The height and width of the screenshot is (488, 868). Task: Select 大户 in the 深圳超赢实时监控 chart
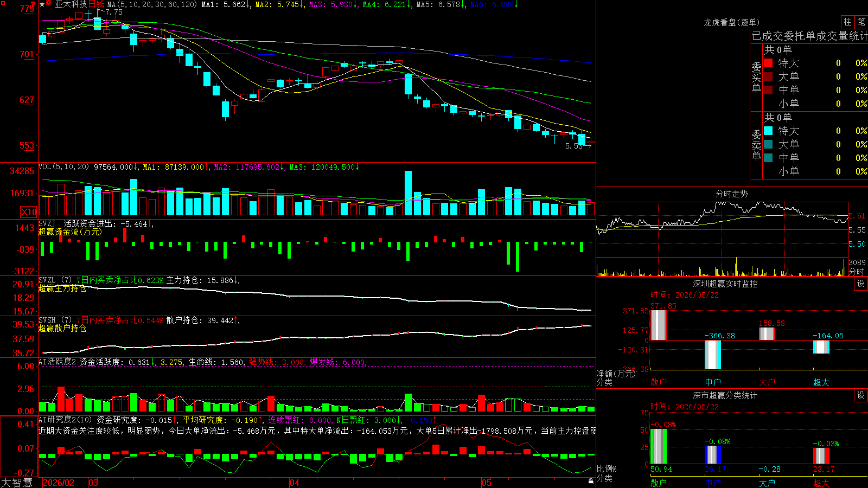click(x=767, y=382)
